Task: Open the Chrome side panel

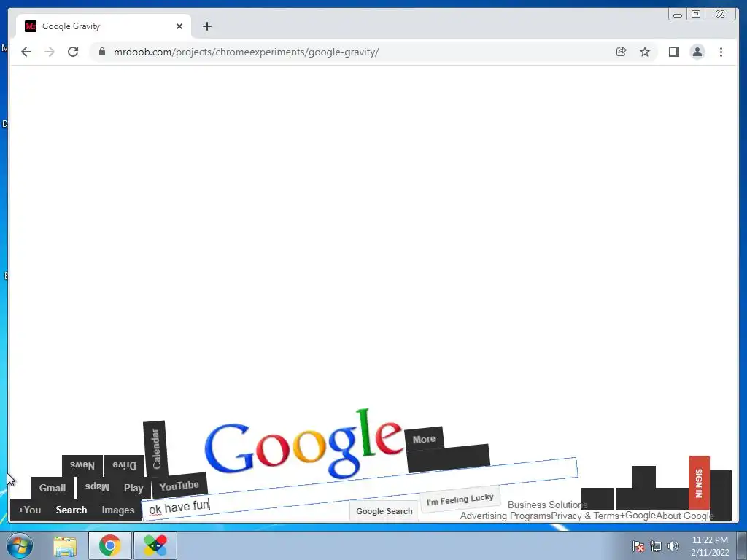Action: (673, 52)
